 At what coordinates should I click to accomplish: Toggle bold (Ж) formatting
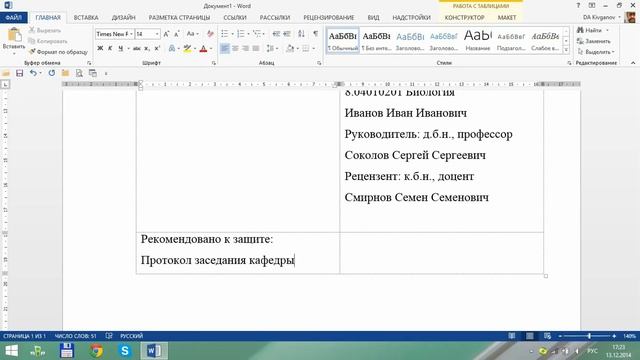click(x=100, y=49)
